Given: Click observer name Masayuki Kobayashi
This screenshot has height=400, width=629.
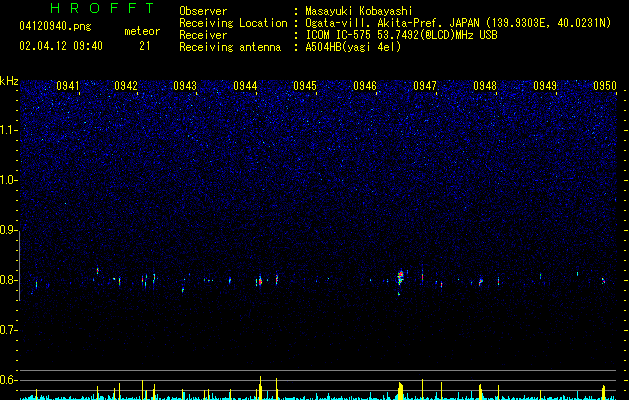Looking at the screenshot, I should 359,11.
